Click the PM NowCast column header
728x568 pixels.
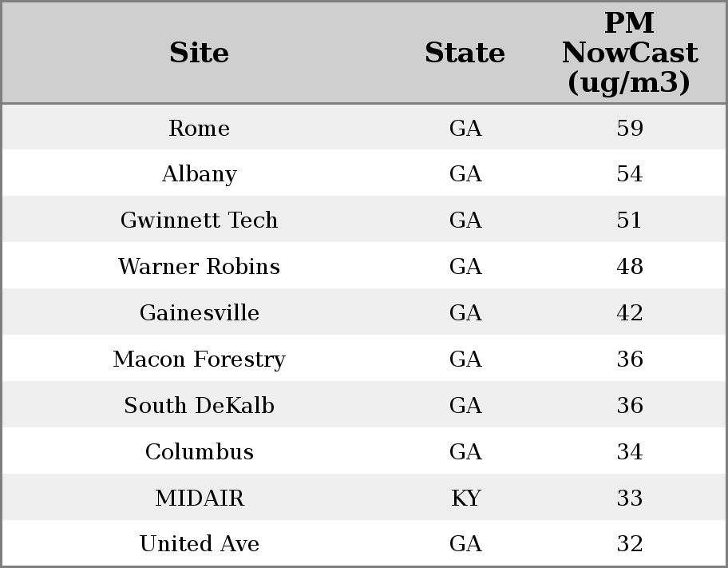pos(629,53)
